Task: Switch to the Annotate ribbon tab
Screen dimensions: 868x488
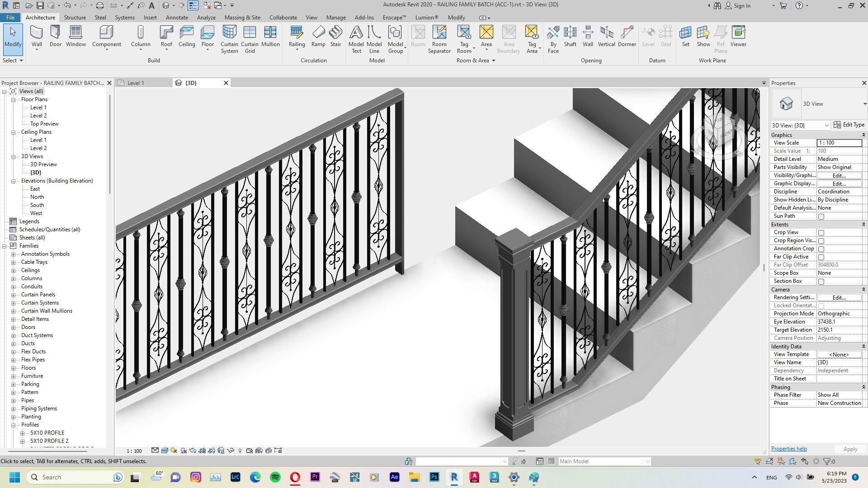Action: [x=177, y=17]
